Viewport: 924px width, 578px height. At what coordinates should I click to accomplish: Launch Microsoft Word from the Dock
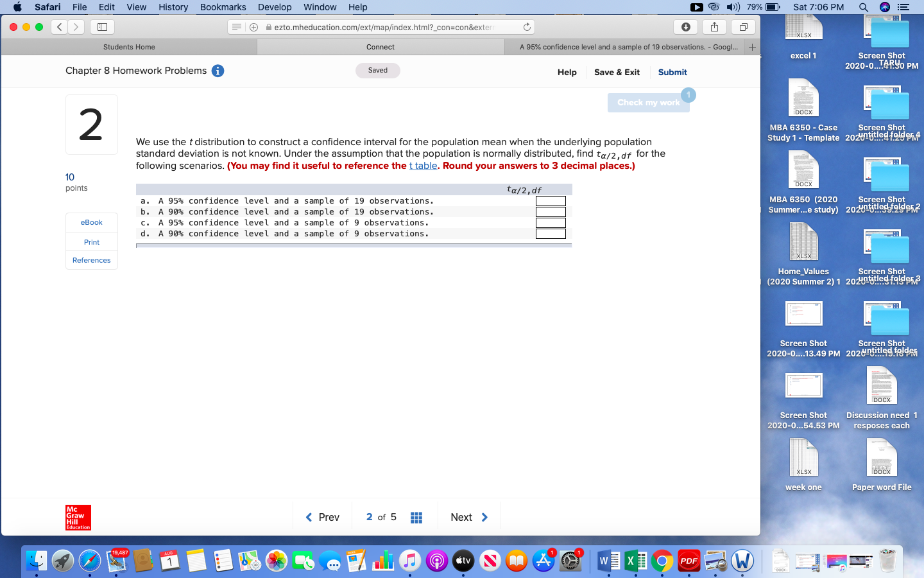608,561
